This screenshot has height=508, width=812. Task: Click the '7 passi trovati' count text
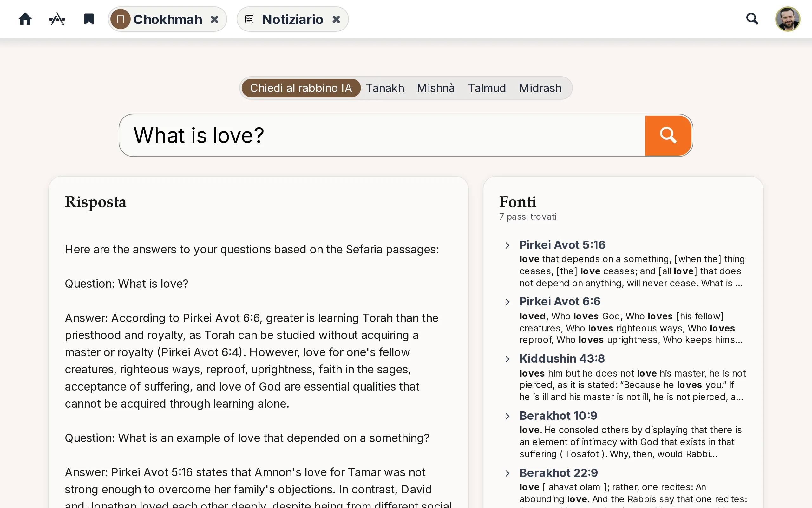pyautogui.click(x=528, y=217)
